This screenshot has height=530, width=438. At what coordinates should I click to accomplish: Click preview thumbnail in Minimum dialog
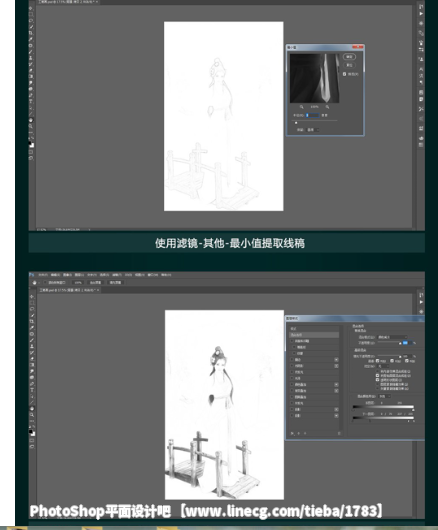point(315,78)
